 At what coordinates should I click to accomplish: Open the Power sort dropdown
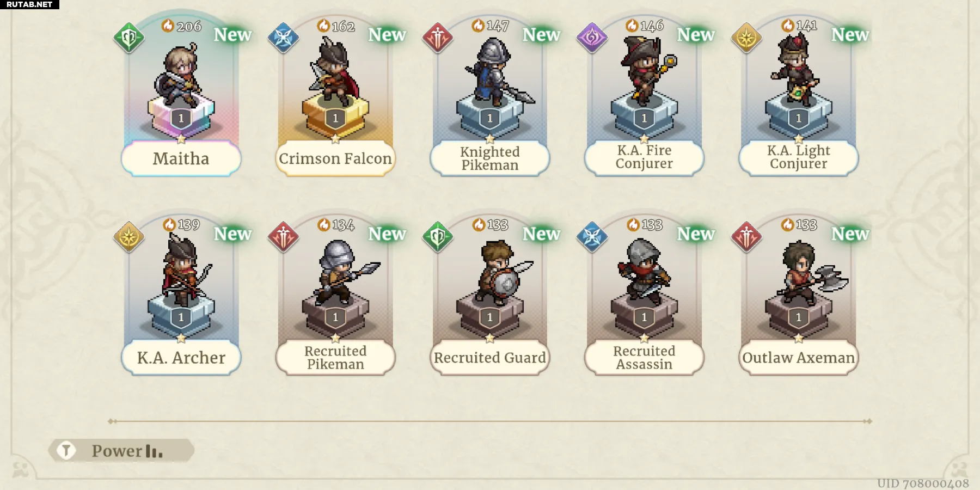click(127, 451)
